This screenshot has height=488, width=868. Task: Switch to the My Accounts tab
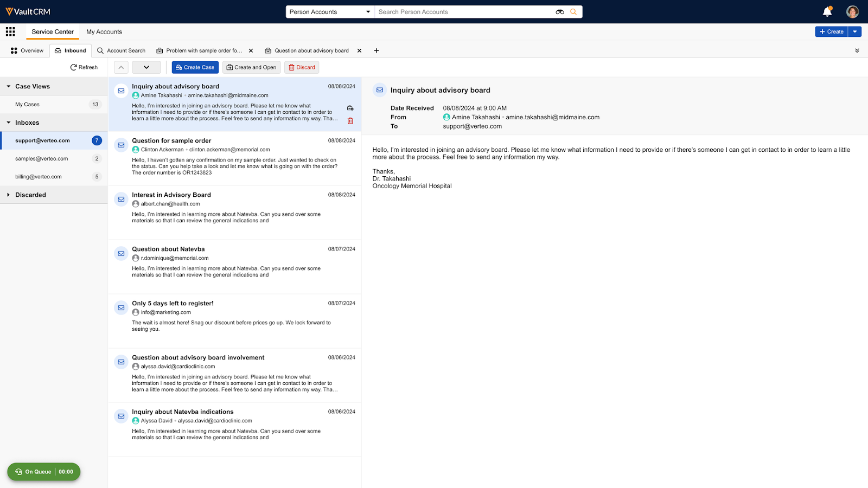click(x=104, y=31)
